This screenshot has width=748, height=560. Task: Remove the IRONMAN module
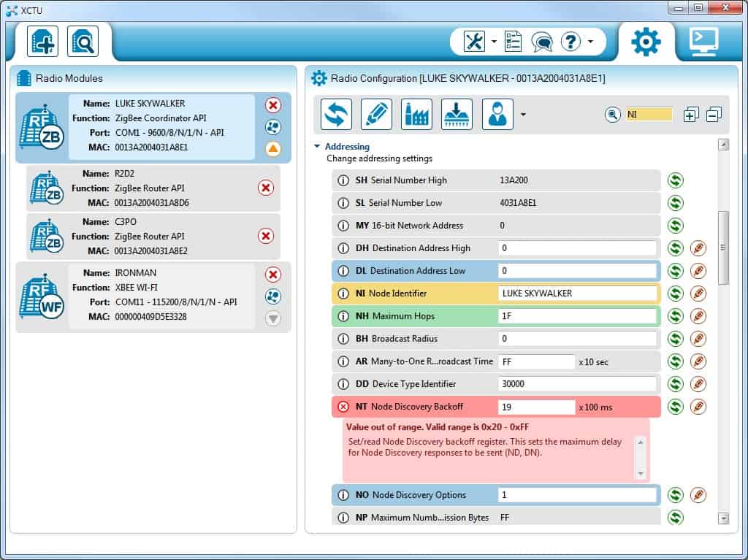273,275
